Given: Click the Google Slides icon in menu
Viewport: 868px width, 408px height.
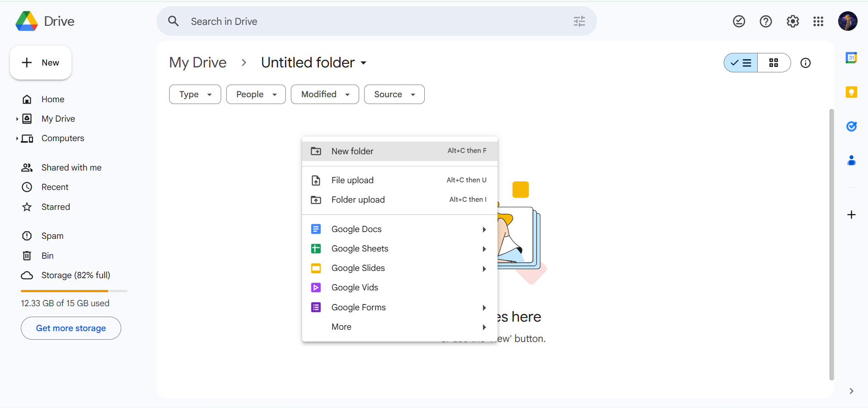Looking at the screenshot, I should 316,268.
